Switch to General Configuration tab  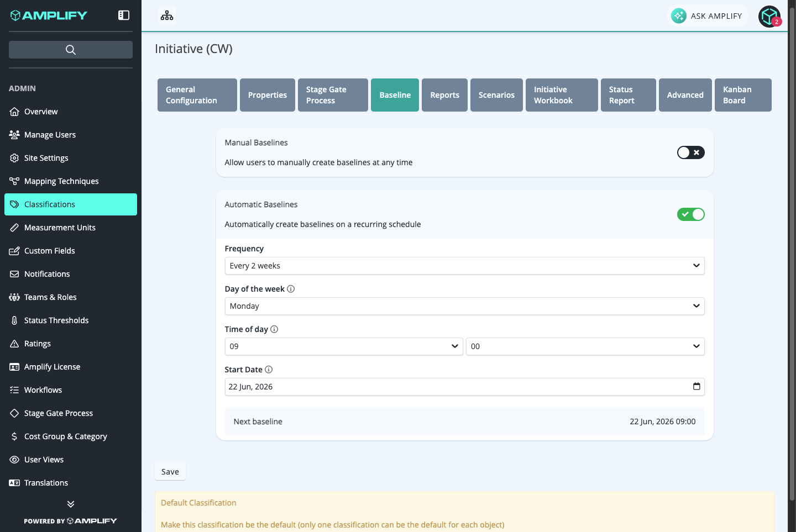[x=197, y=95]
